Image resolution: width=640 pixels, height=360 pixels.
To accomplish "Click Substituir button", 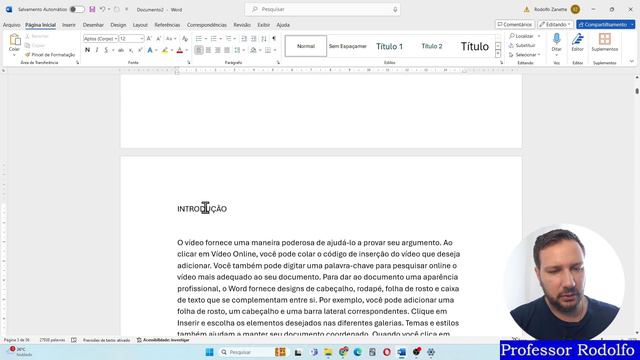I will point(522,45).
